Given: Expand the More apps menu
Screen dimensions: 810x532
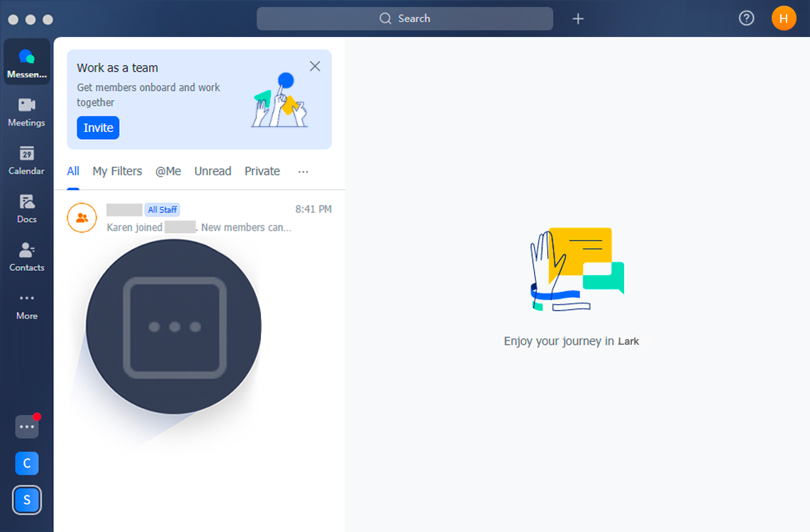Looking at the screenshot, I should tap(27, 305).
